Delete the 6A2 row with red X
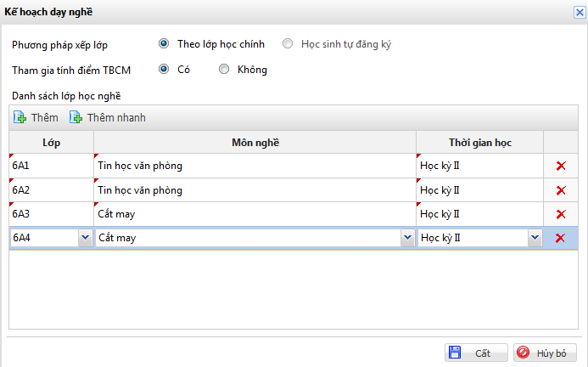The image size is (588, 367). pos(560,190)
